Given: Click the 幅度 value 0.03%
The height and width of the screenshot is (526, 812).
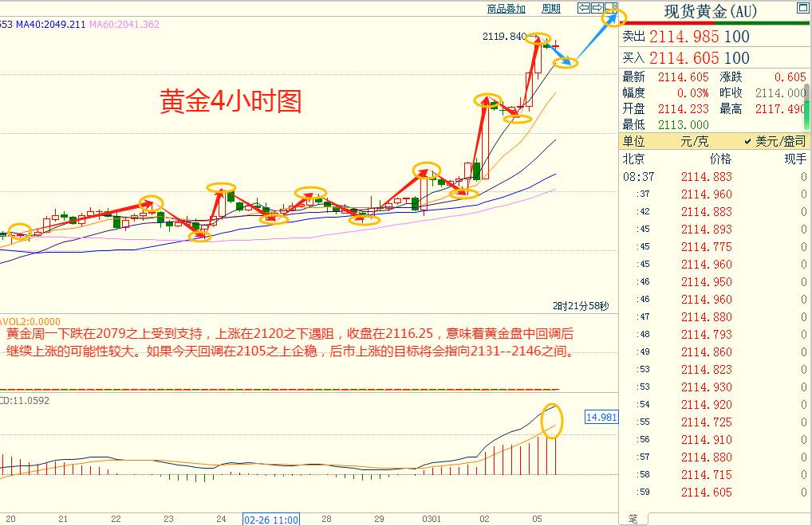Looking at the screenshot, I should [693, 93].
